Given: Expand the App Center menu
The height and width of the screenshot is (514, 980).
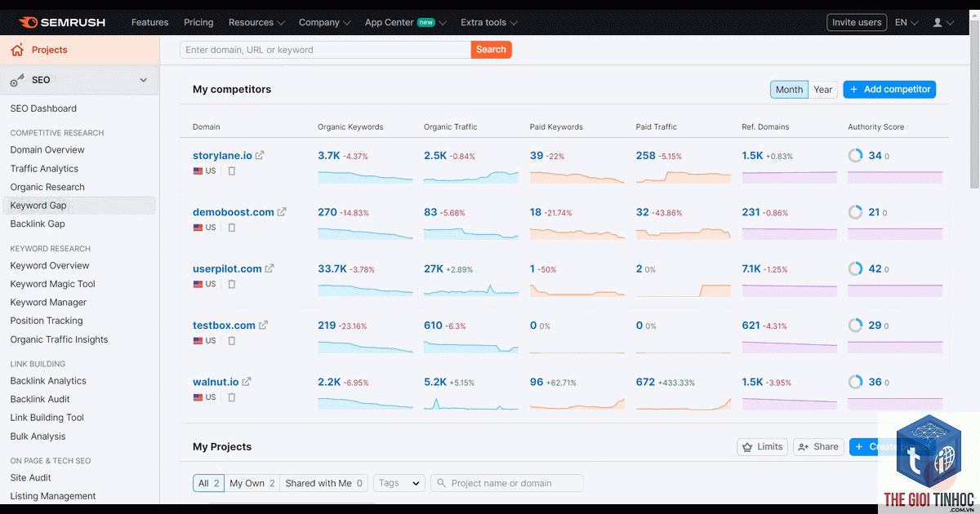Looking at the screenshot, I should point(406,23).
